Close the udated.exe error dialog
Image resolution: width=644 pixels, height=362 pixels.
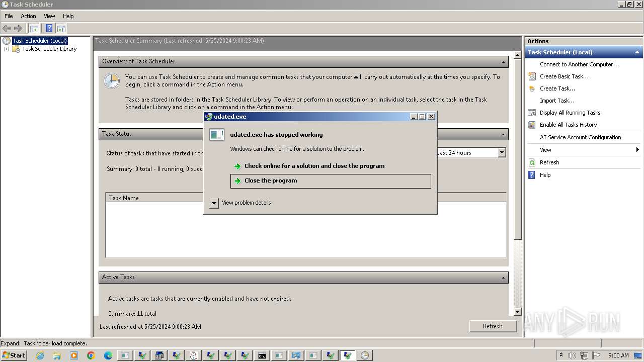click(x=431, y=117)
